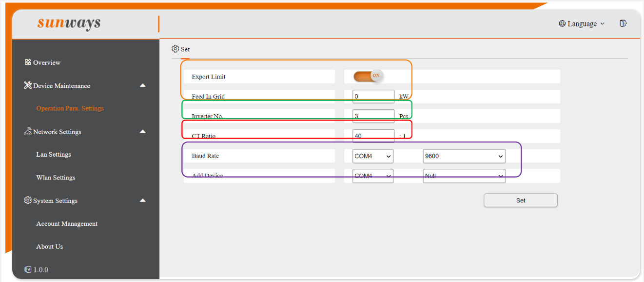This screenshot has height=282, width=644.
Task: Click the Device Maintenance menu label
Action: point(62,85)
